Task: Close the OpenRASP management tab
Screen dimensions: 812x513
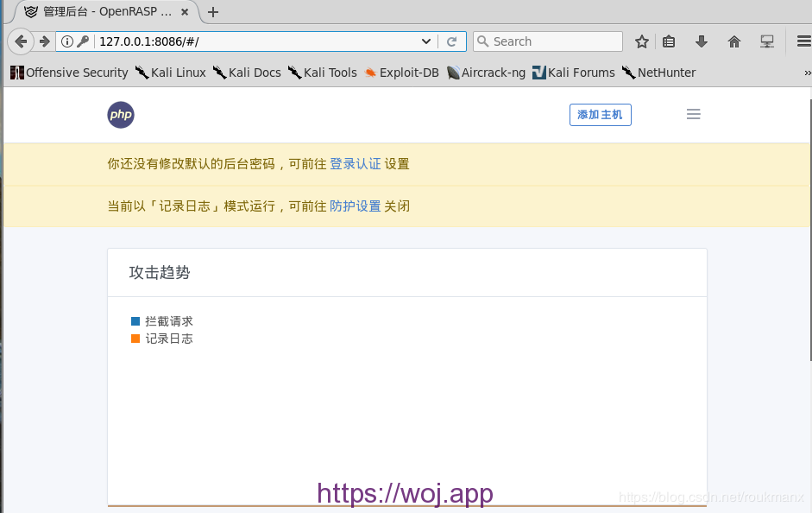Action: (185, 12)
